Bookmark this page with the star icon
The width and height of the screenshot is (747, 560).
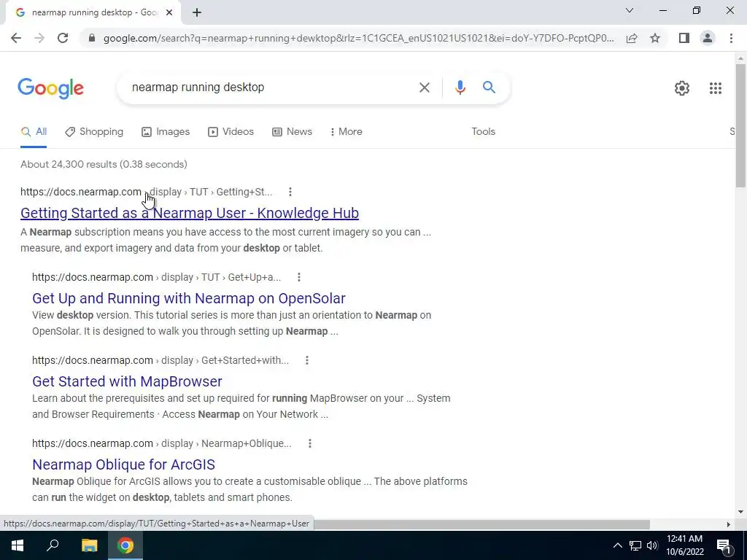[655, 38]
